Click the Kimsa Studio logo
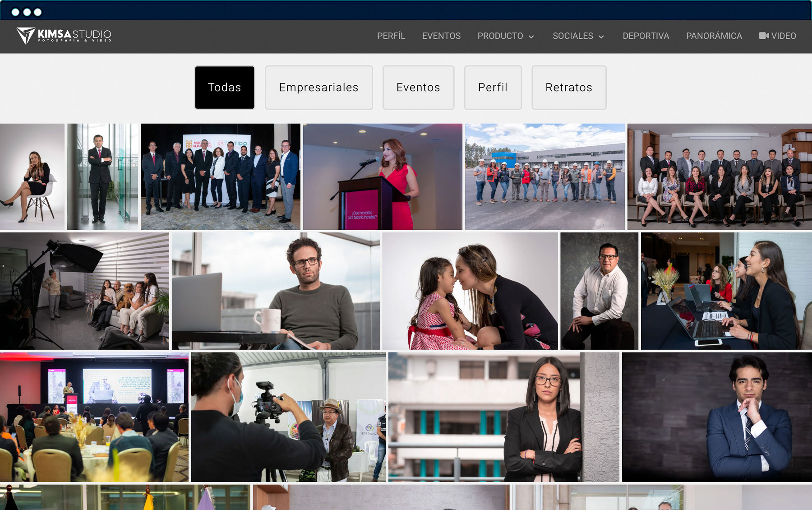Screen dimensions: 812x510 pos(64,35)
